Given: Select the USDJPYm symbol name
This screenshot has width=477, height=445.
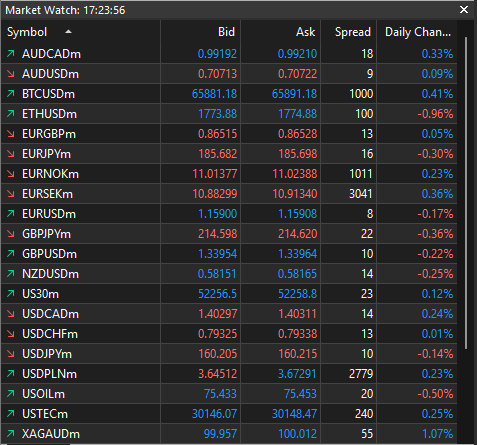Looking at the screenshot, I should [x=47, y=354].
